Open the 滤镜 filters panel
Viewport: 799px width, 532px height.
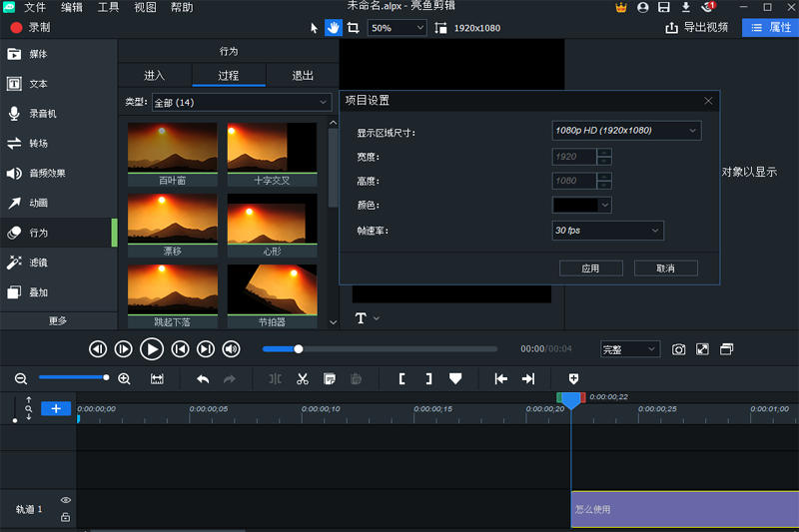pos(38,263)
